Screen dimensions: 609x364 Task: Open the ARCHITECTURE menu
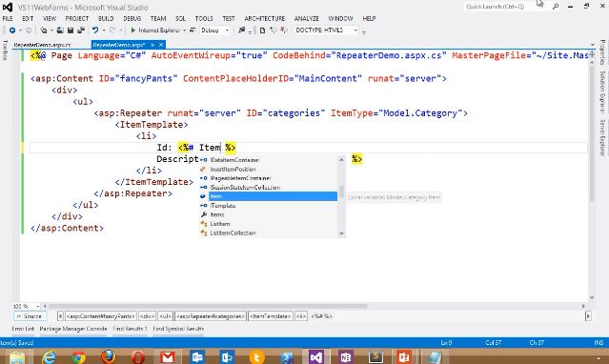265,18
